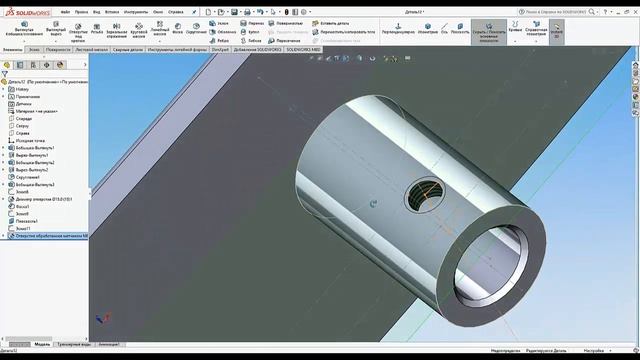Expand Вырез-Вытянуть1 feature
640x360 pixels.
click(4, 155)
